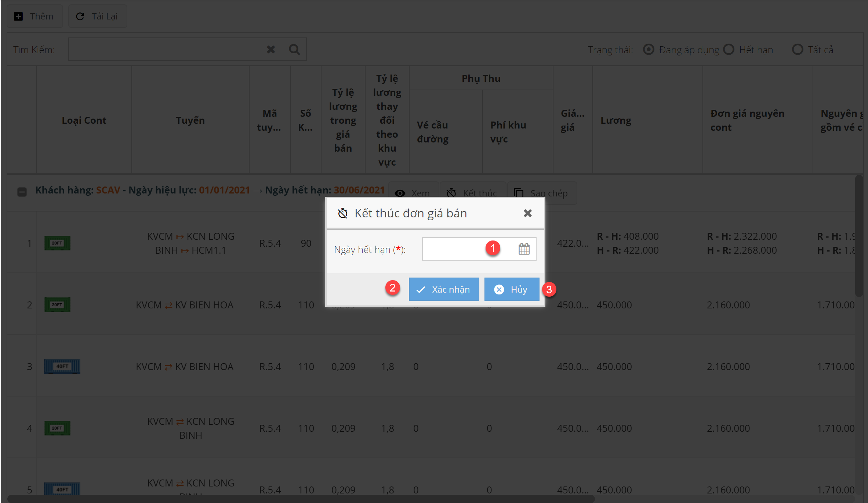Click the search magnifier icon
This screenshot has height=503, width=868.
pos(294,50)
